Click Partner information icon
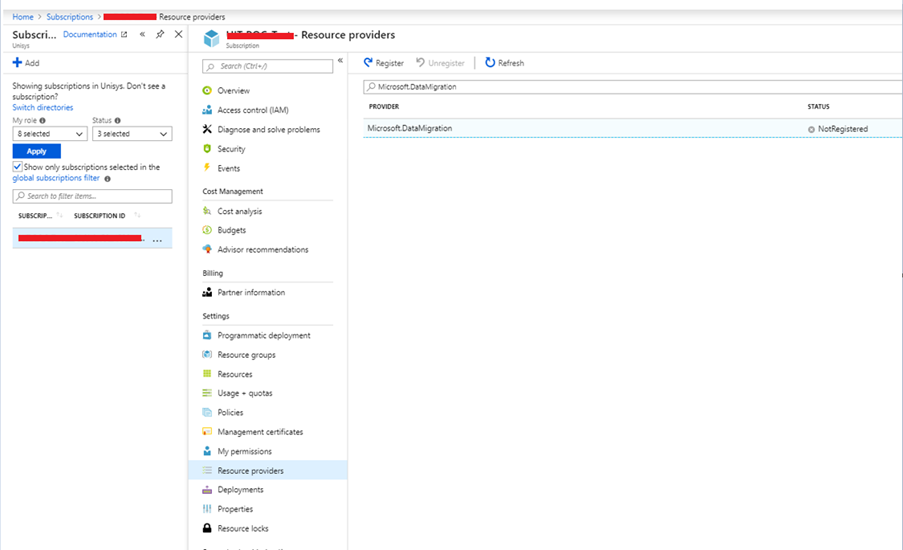This screenshot has width=903, height=550. [207, 292]
